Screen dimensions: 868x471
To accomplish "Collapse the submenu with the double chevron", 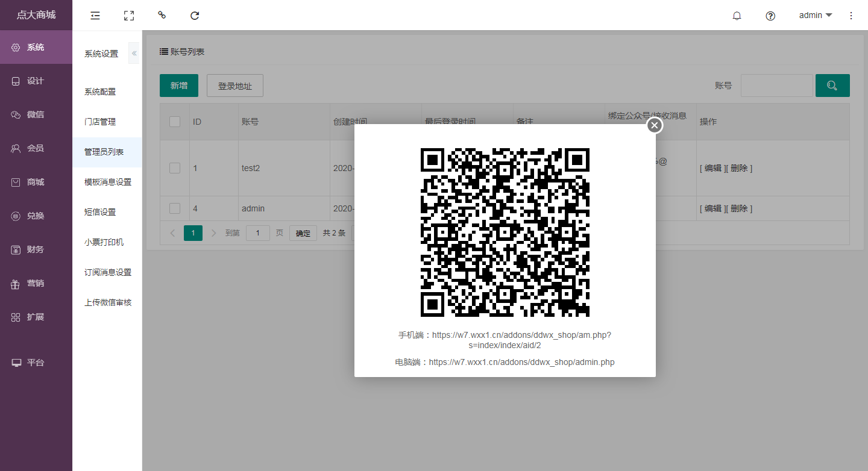I will (x=134, y=54).
